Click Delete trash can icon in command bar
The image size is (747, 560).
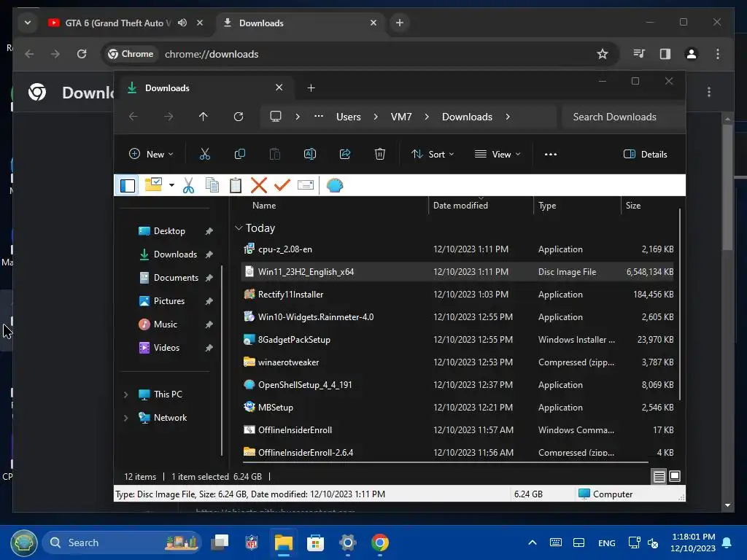(x=379, y=154)
